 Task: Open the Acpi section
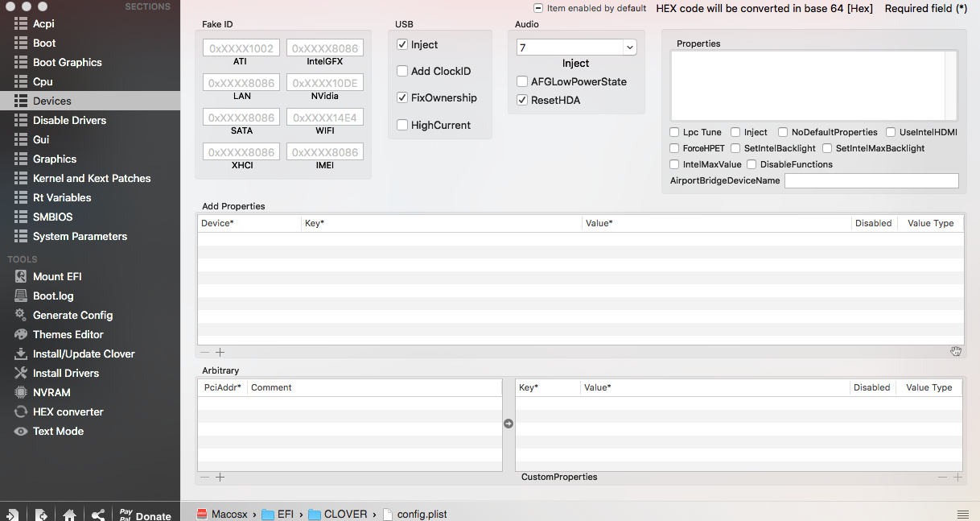point(43,24)
